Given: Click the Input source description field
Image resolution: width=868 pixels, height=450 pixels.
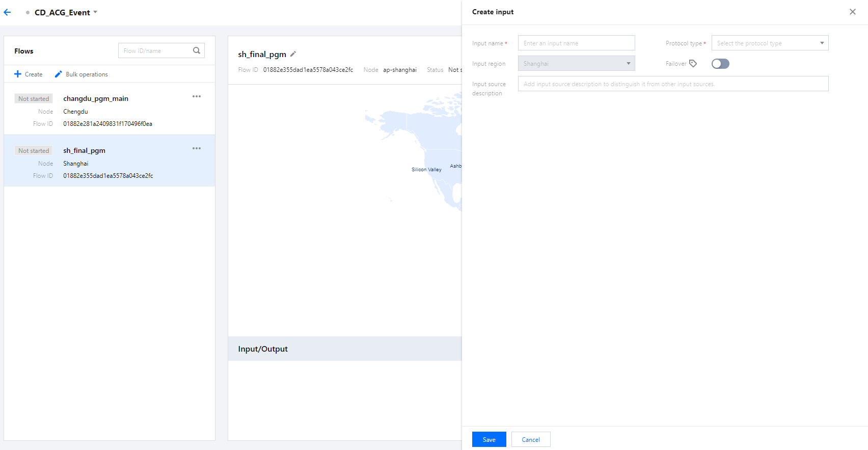Looking at the screenshot, I should tap(673, 84).
